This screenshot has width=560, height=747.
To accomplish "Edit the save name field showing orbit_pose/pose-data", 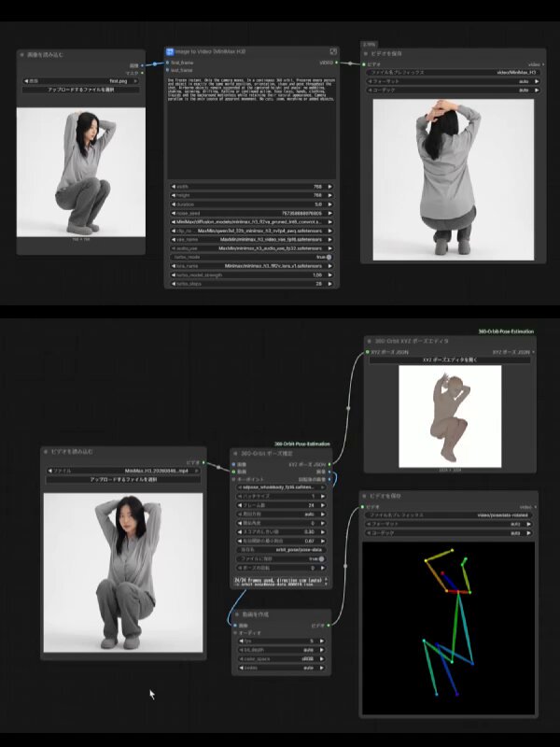I will point(281,550).
